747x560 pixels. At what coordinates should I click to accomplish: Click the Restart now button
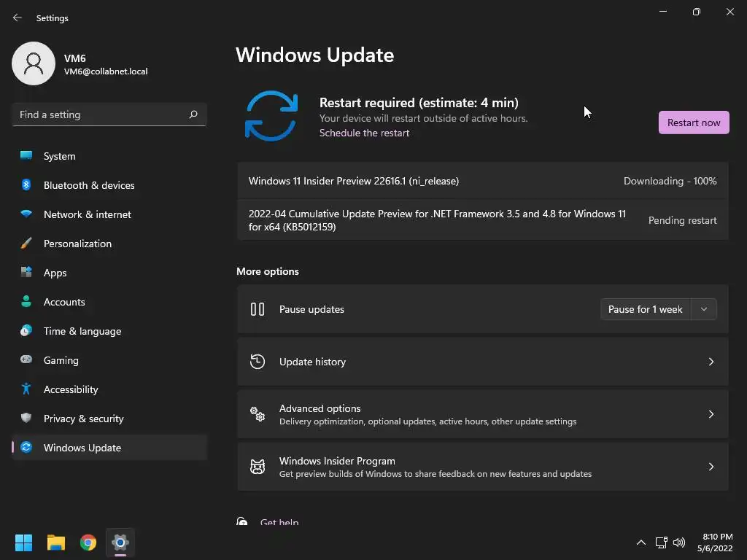click(693, 122)
